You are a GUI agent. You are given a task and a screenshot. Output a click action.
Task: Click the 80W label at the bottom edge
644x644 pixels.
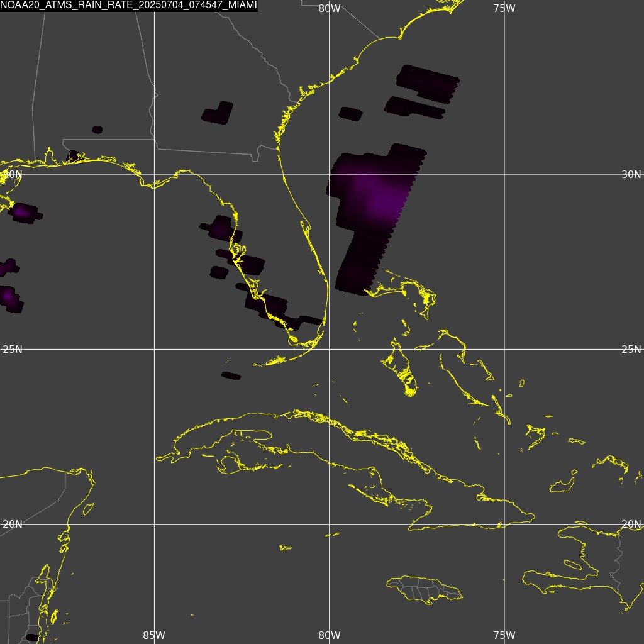330,635
